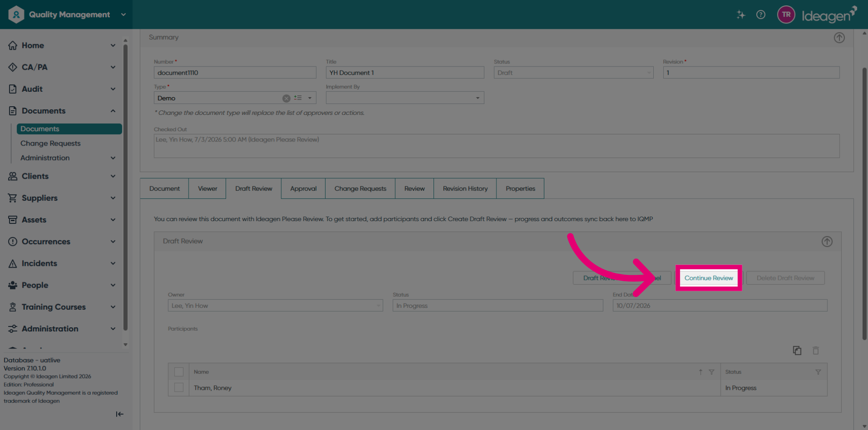Open the Change Requests tab
This screenshot has width=868, height=430.
[x=360, y=189]
